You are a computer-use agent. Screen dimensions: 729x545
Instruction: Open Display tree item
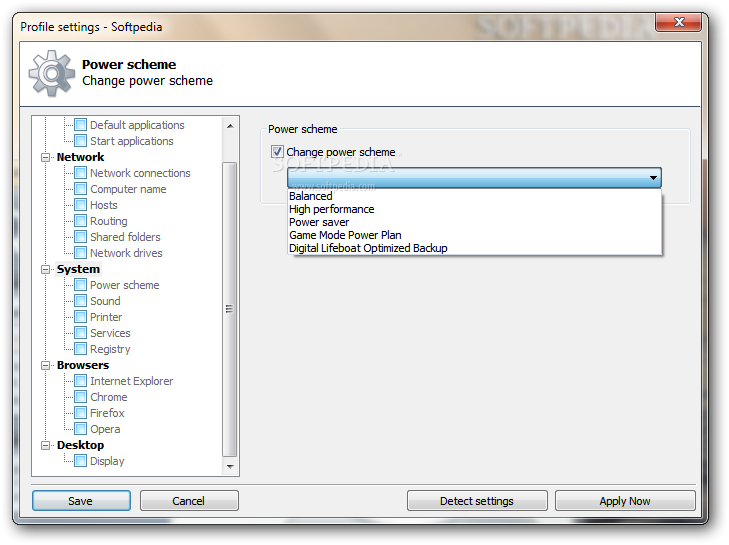tap(107, 461)
